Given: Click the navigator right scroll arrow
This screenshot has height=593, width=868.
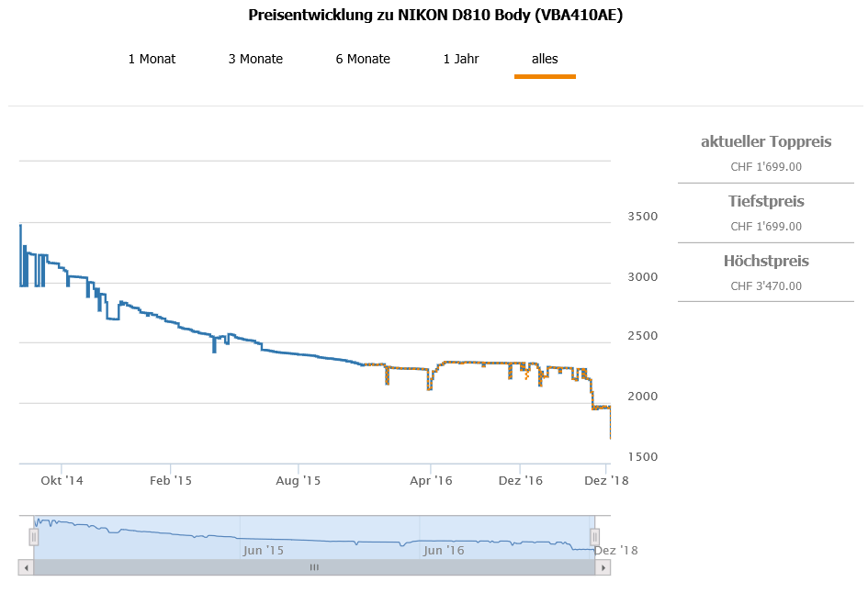Looking at the screenshot, I should (x=603, y=567).
